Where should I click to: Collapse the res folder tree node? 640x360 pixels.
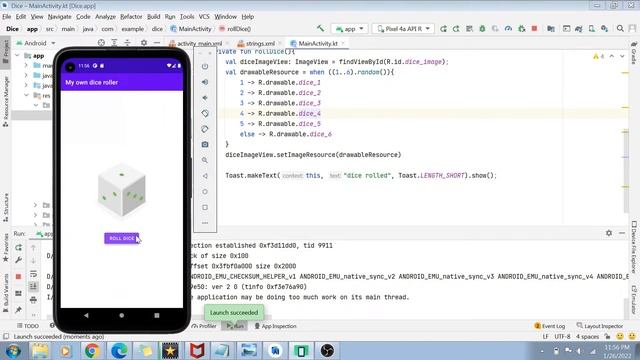(27, 95)
